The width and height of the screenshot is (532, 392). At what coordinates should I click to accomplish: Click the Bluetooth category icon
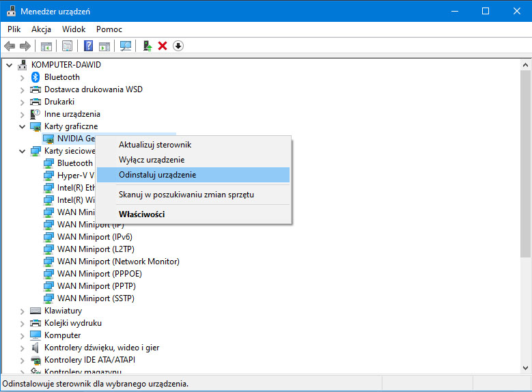point(36,77)
